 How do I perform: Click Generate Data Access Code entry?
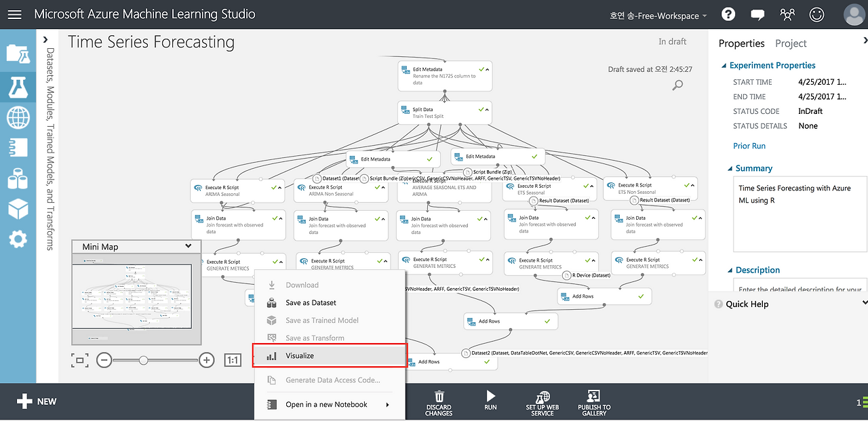(330, 380)
